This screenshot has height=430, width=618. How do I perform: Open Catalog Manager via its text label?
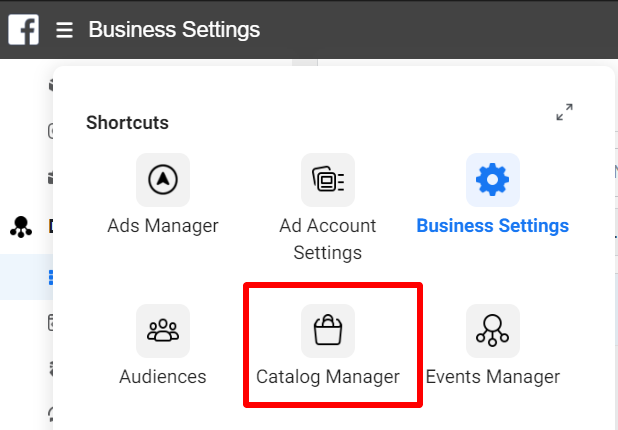[328, 377]
